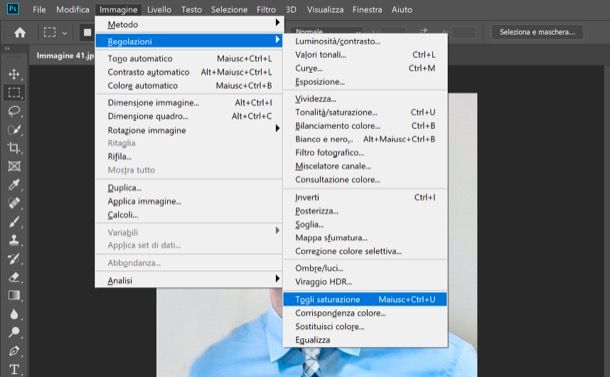This screenshot has width=610, height=377.
Task: Open the Livello menu
Action: point(159,9)
